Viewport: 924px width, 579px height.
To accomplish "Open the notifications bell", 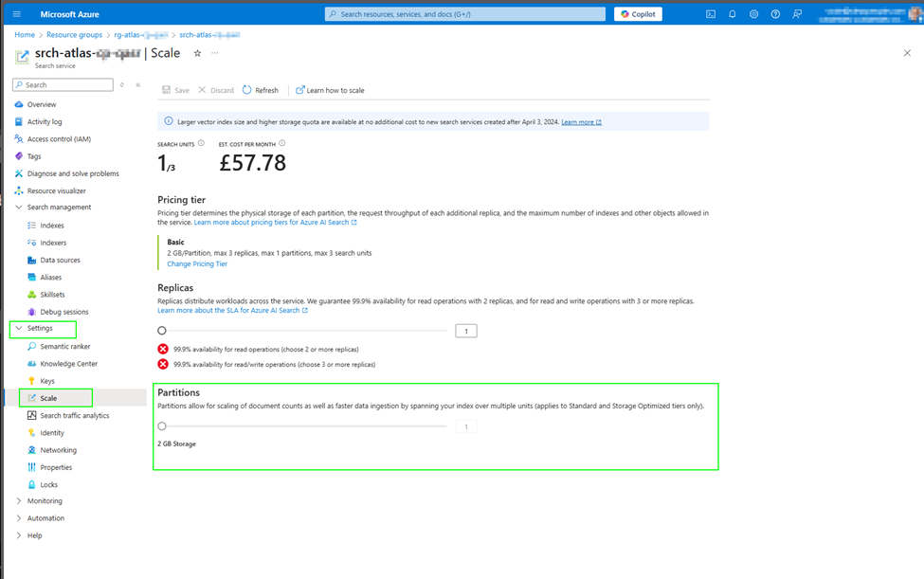I will click(732, 14).
